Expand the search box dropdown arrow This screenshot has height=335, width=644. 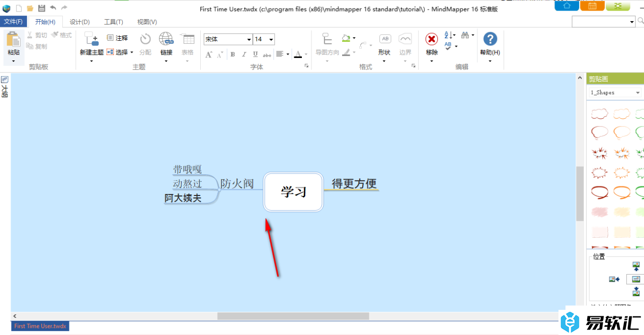tap(632, 22)
